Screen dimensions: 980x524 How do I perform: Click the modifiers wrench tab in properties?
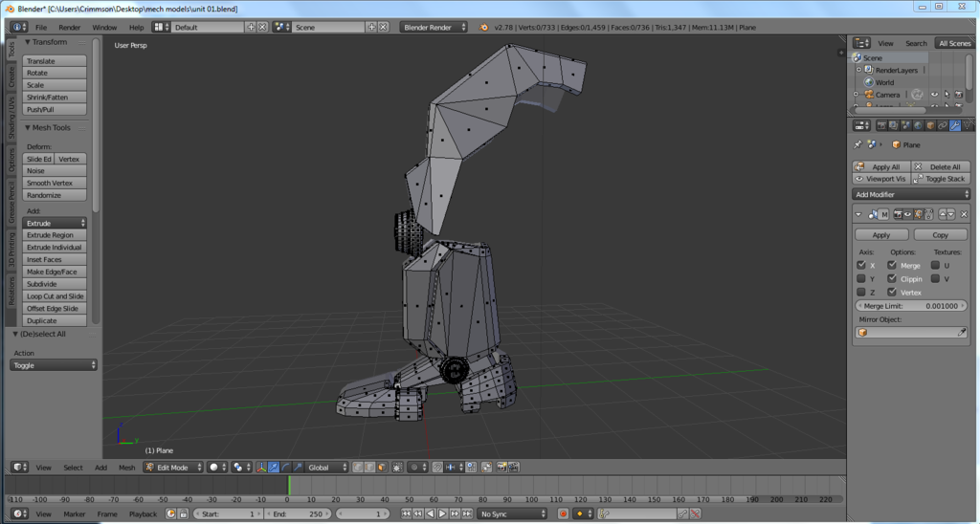(954, 125)
